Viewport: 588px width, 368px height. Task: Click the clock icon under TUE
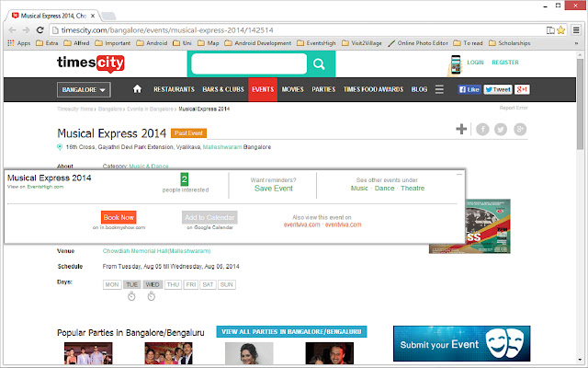(131, 296)
